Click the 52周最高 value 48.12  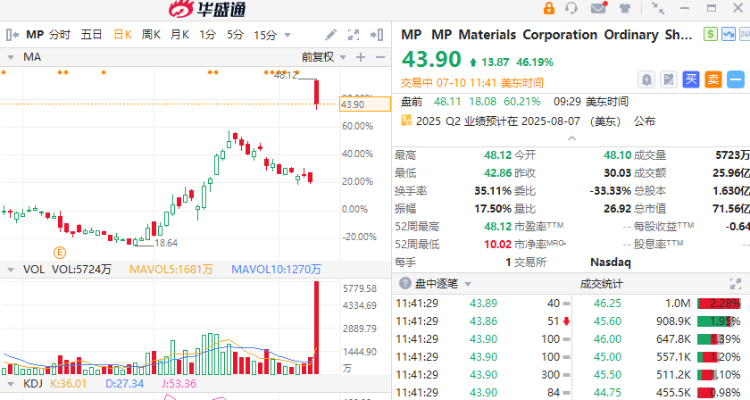(497, 226)
